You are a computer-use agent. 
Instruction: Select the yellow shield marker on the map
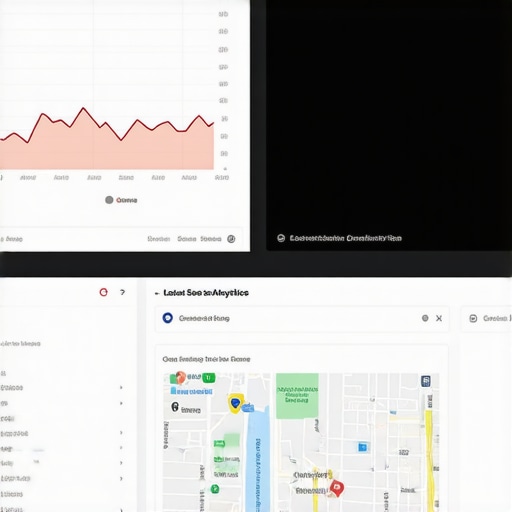236,403
